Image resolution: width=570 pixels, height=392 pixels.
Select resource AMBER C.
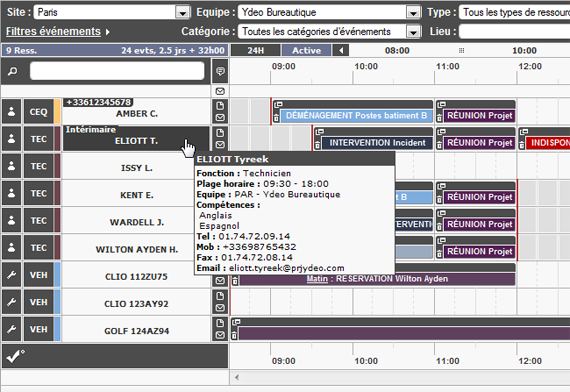tap(137, 114)
